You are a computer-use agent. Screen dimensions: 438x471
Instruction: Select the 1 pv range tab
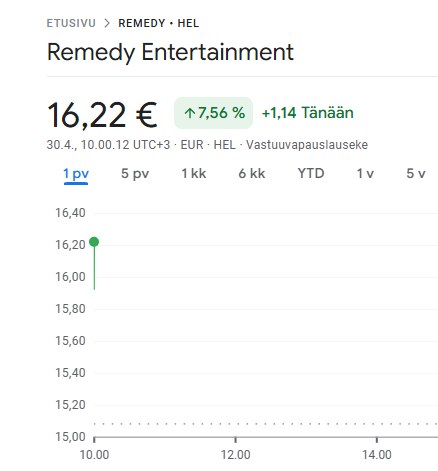(x=76, y=174)
